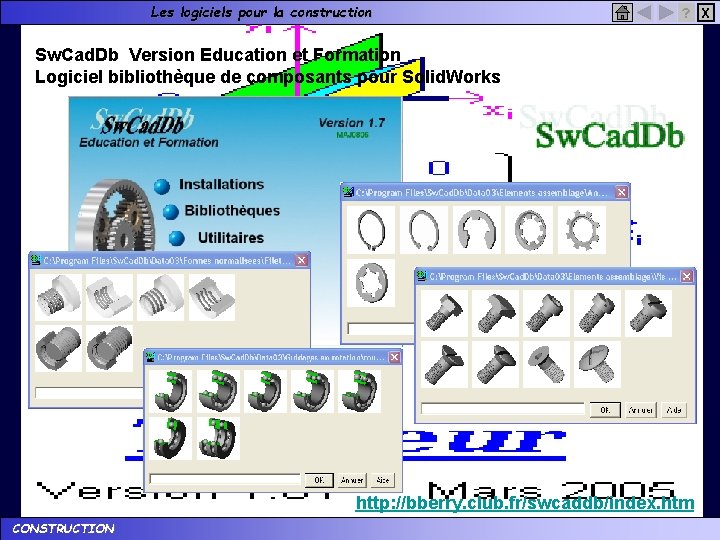The width and height of the screenshot is (720, 540).
Task: Select the slotted screw, last in top row
Action: [x=648, y=314]
